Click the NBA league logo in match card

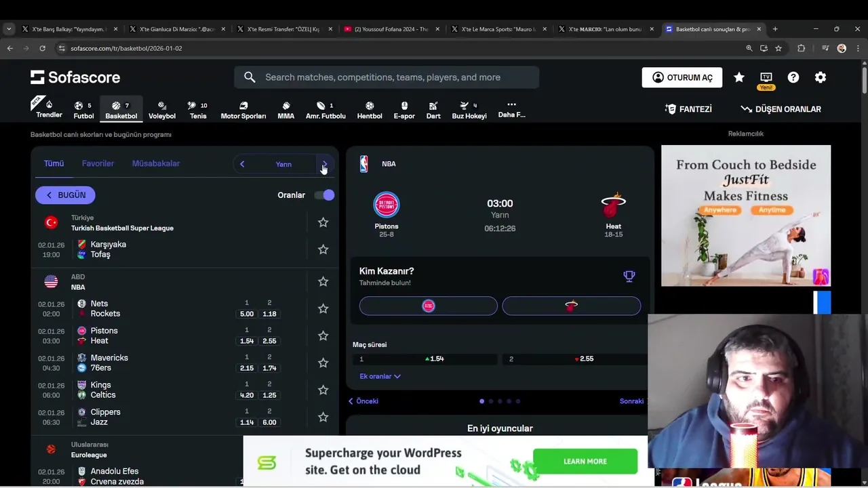click(x=364, y=164)
